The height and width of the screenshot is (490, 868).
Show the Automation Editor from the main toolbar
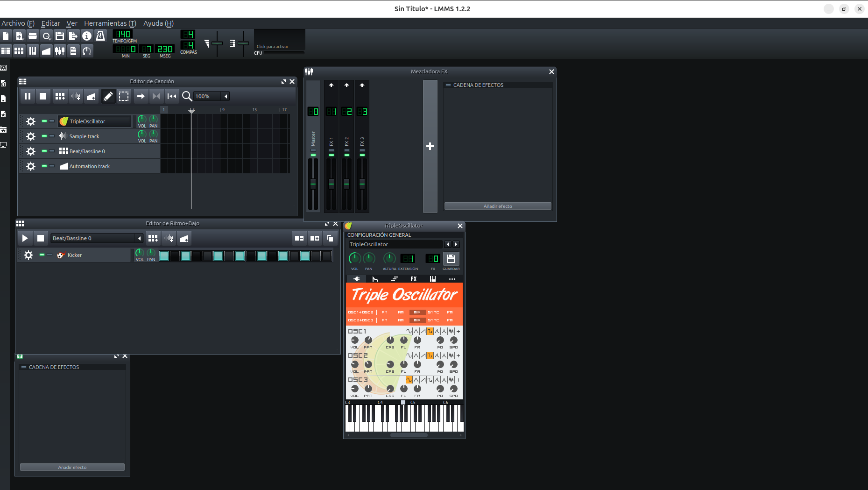click(x=46, y=51)
